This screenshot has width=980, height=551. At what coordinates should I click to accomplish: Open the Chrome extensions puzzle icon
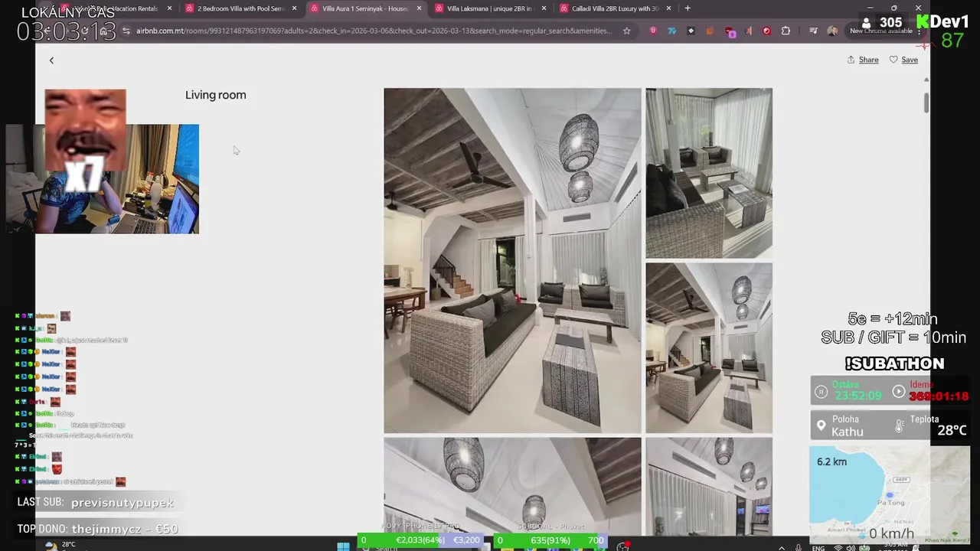tap(786, 31)
